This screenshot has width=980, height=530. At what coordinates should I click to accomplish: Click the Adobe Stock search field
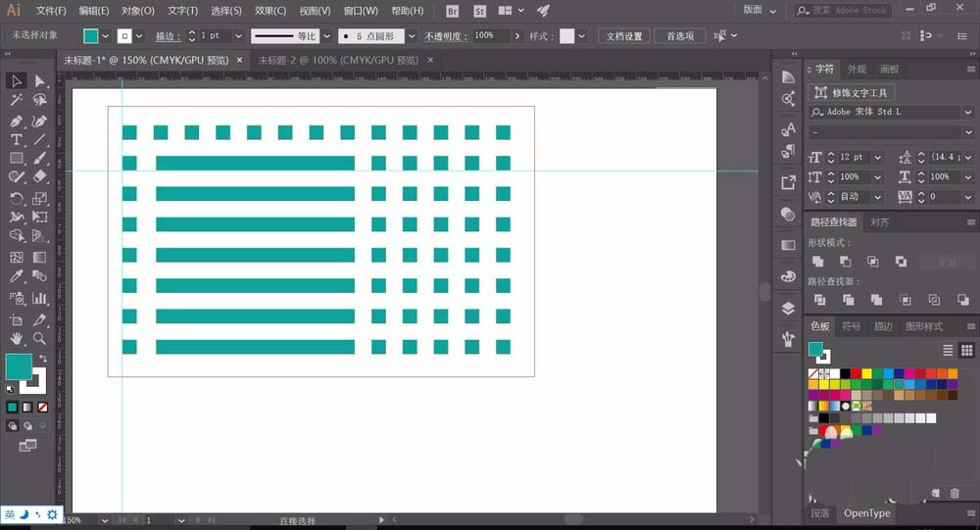[843, 10]
